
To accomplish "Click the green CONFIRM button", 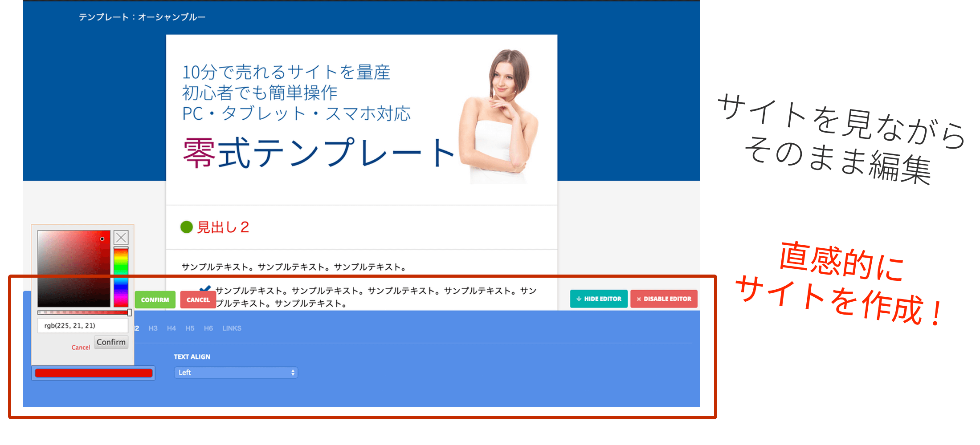I will point(155,299).
